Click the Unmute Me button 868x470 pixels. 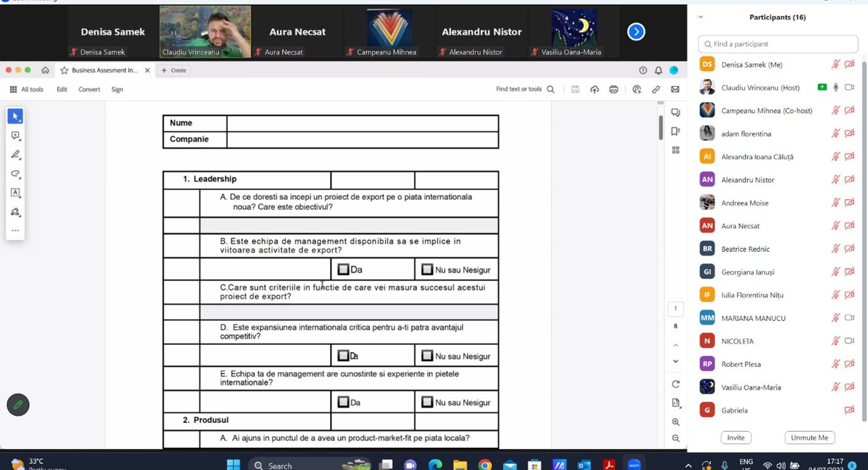[x=809, y=438]
